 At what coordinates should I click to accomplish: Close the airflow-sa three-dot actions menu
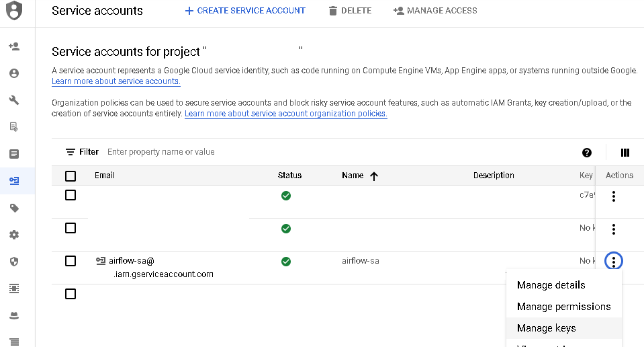click(614, 261)
